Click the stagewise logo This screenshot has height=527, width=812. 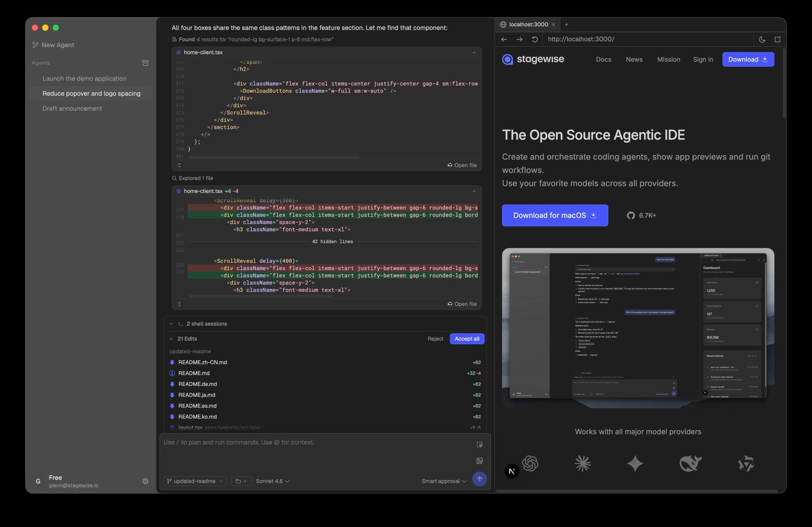click(533, 59)
